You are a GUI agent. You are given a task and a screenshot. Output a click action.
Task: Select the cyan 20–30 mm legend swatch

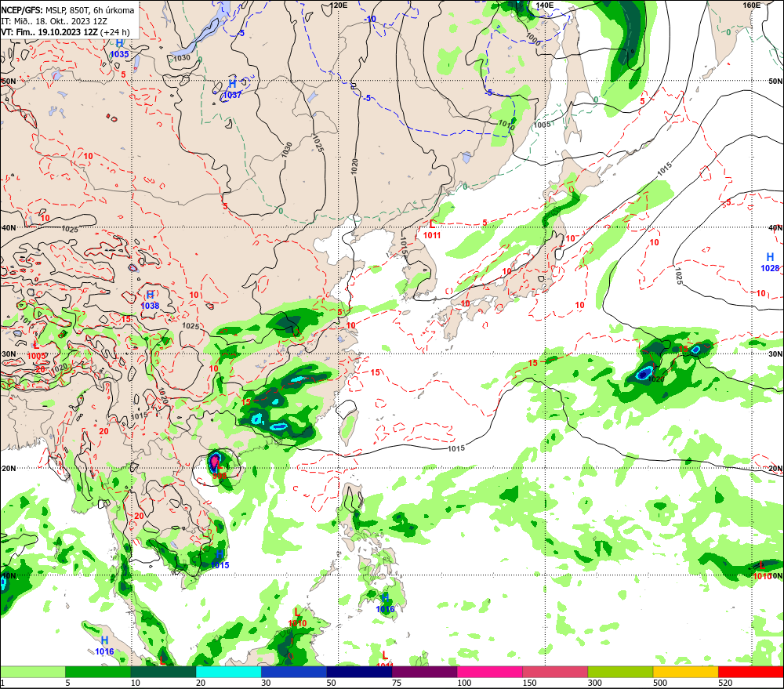tap(228, 672)
